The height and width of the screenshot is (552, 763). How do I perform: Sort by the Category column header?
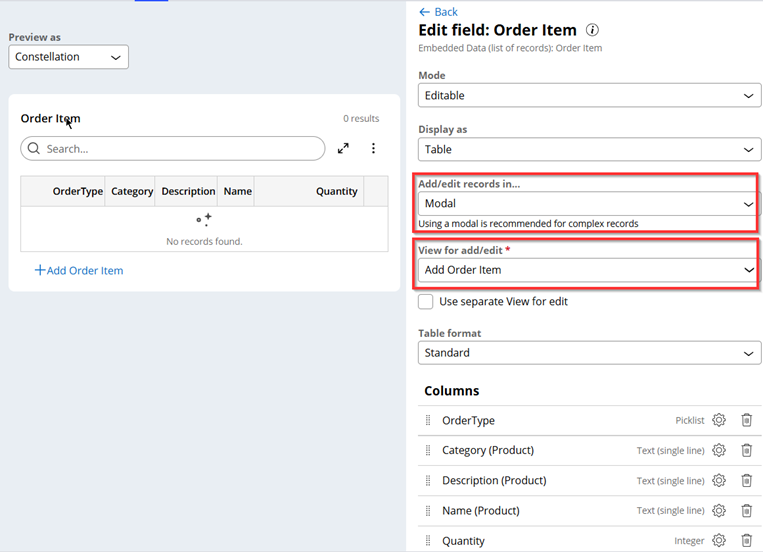[132, 191]
